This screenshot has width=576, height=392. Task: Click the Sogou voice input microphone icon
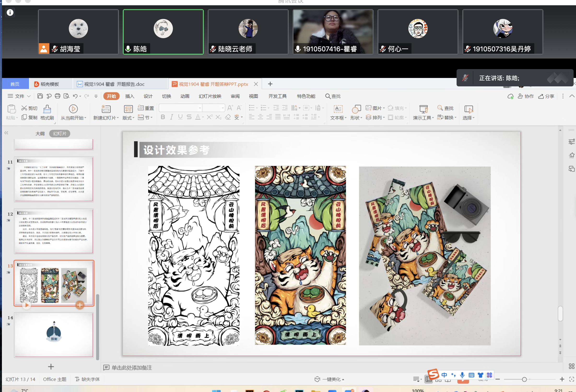(x=462, y=375)
